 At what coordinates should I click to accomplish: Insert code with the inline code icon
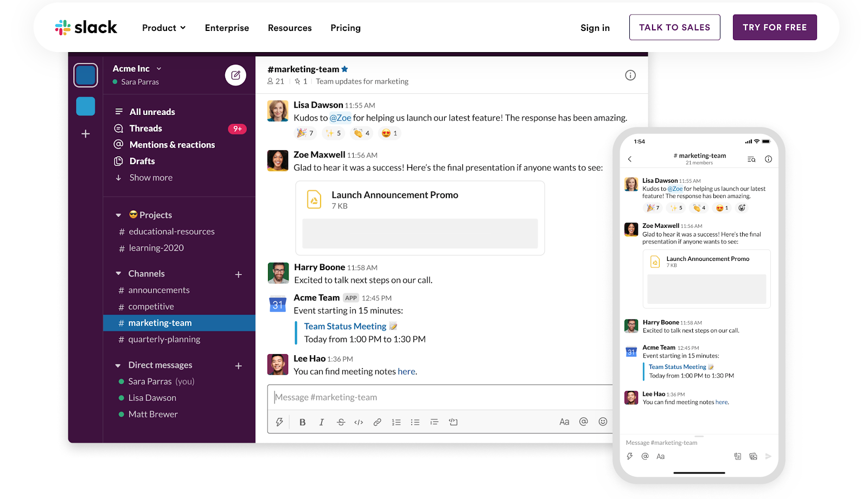pos(359,422)
